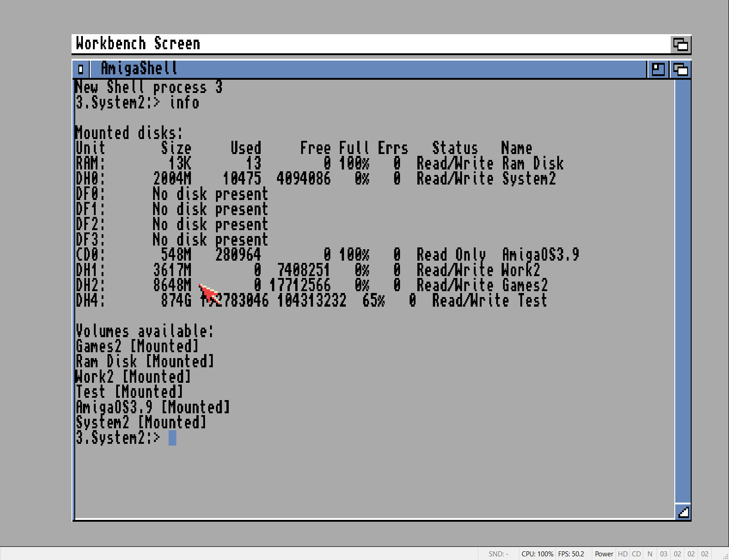Click the 'DH4:' unit entry
Image resolution: width=729 pixels, height=560 pixels.
click(90, 301)
